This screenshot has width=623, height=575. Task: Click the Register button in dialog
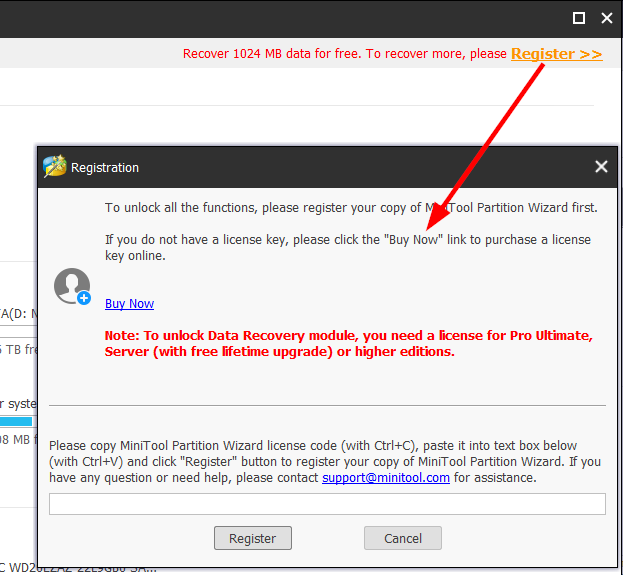[x=253, y=538]
